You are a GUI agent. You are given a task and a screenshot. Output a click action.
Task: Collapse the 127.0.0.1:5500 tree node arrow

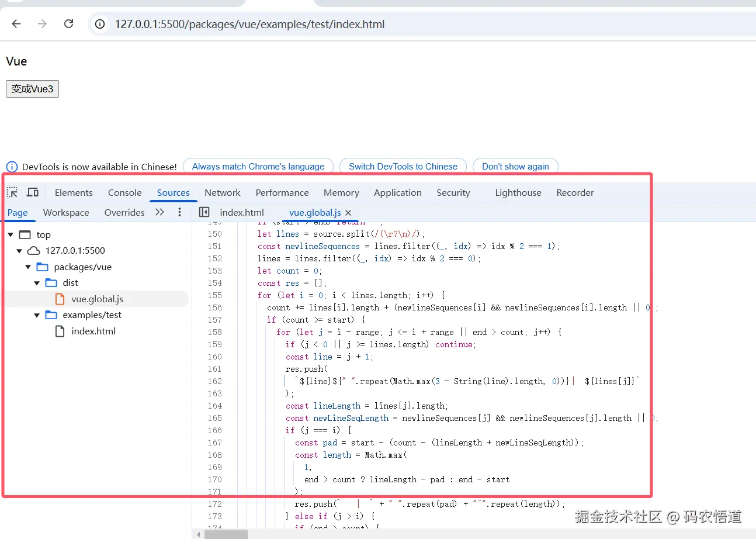pos(19,251)
